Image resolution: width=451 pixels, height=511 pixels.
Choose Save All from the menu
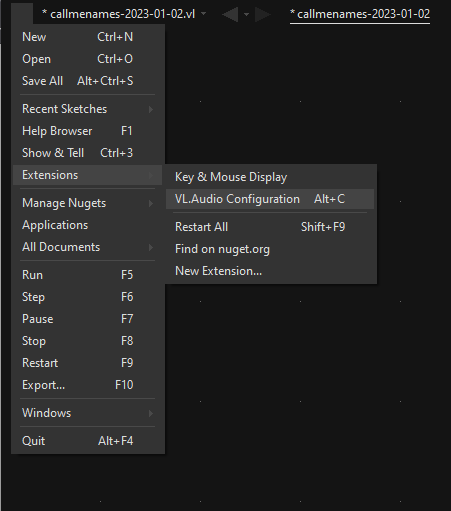pos(88,81)
